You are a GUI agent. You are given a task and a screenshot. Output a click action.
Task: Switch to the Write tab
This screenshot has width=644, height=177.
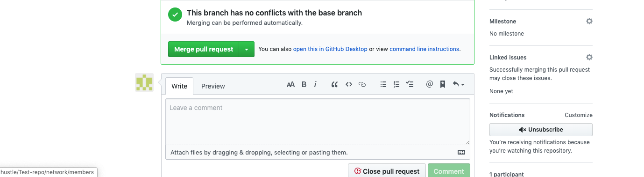pyautogui.click(x=179, y=86)
